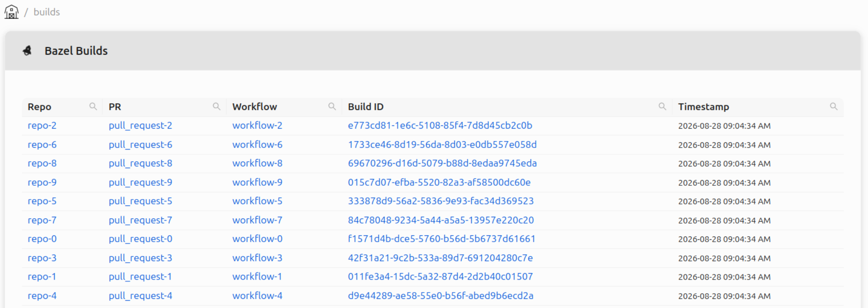Open workflow-1 link
The height and width of the screenshot is (308, 868).
[257, 276]
